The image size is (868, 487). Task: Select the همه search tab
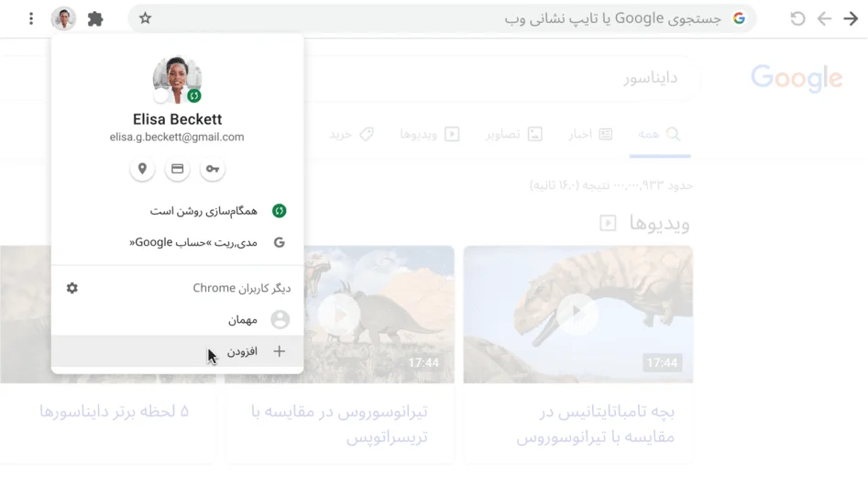[x=660, y=134]
